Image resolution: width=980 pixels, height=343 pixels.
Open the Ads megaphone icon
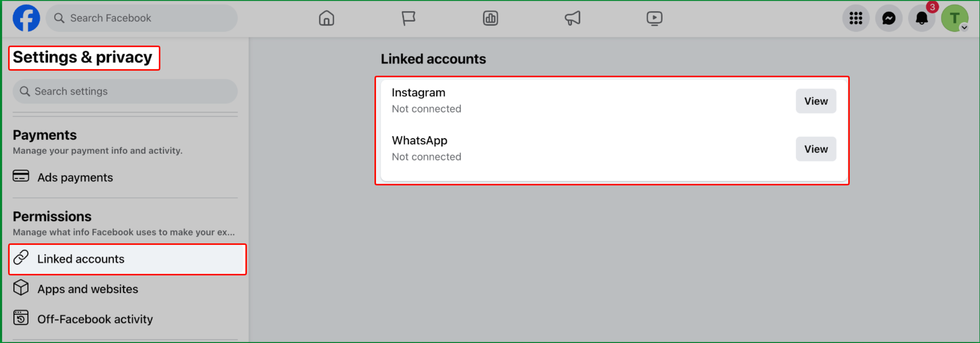[572, 18]
